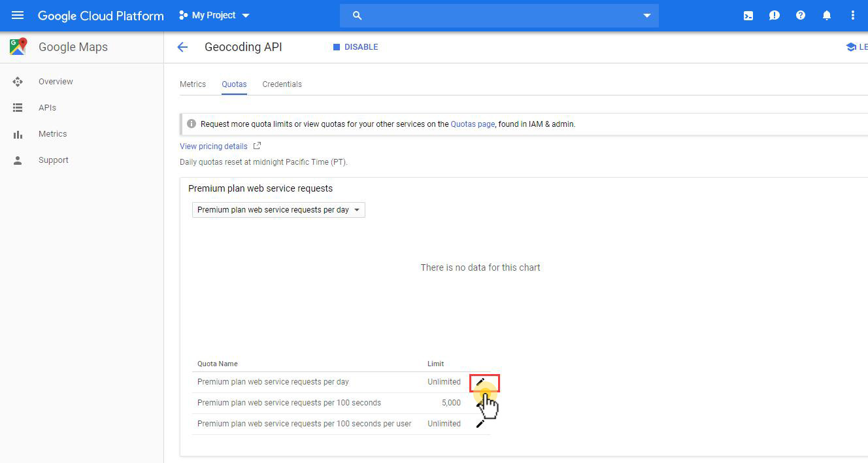Disable the Geocoding API
This screenshot has width=868, height=463.
coord(356,47)
